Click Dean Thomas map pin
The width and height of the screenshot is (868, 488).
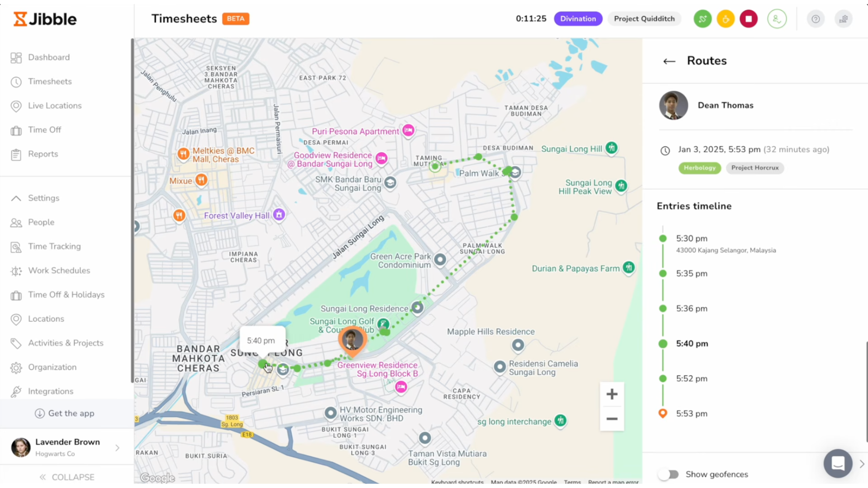coord(352,341)
